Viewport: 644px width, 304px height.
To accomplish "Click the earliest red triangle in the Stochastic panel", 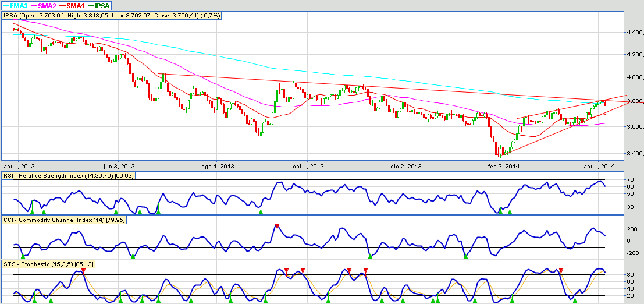I will tap(83, 271).
